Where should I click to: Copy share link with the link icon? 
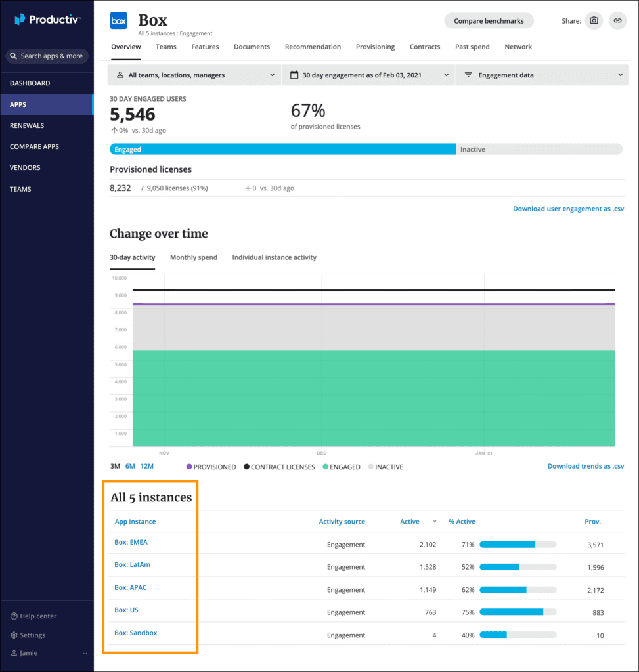[617, 20]
